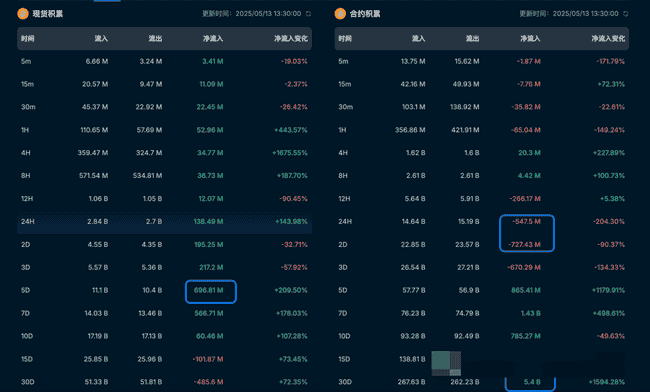Sort 现货积累 table by 流入 header
Image resolution: width=650 pixels, height=392 pixels.
click(101, 39)
